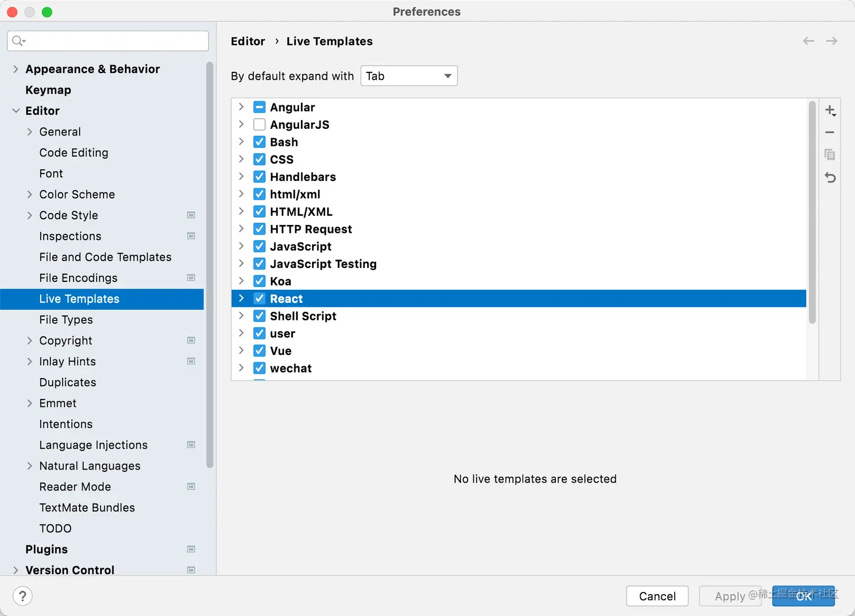Click the project-level icon beside Code Style
This screenshot has height=616, width=855.
(x=191, y=215)
